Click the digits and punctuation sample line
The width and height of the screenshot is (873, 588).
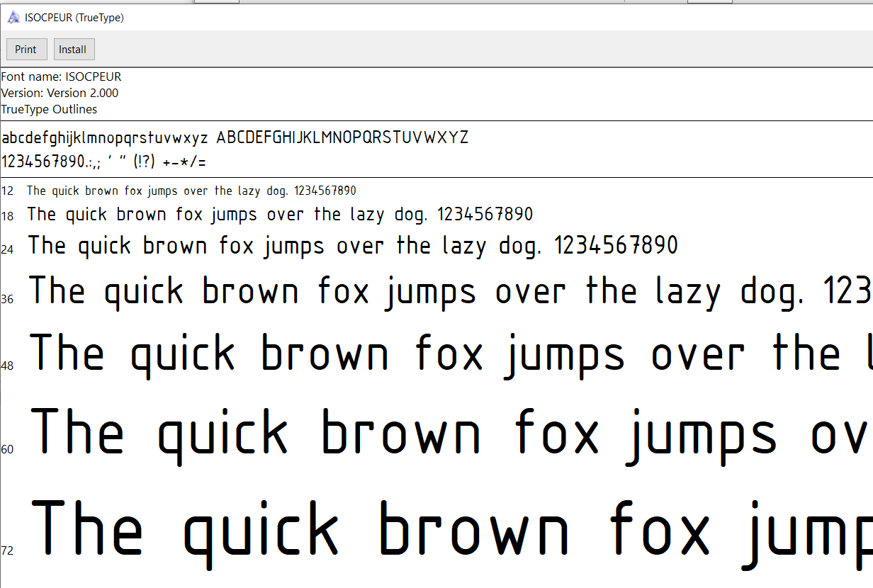pos(103,162)
